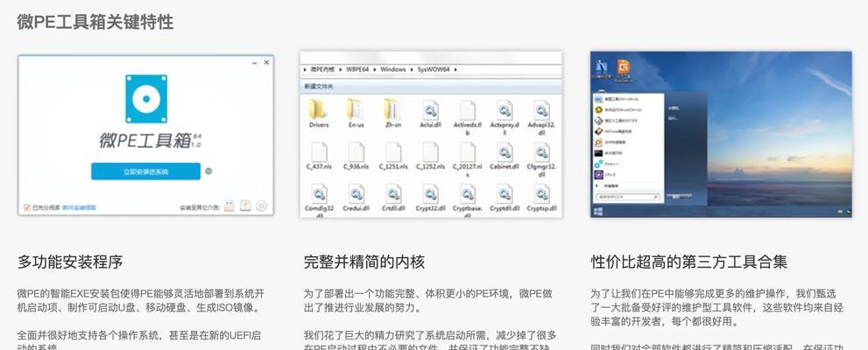Click the small round gray icon beside the install button

click(x=208, y=171)
